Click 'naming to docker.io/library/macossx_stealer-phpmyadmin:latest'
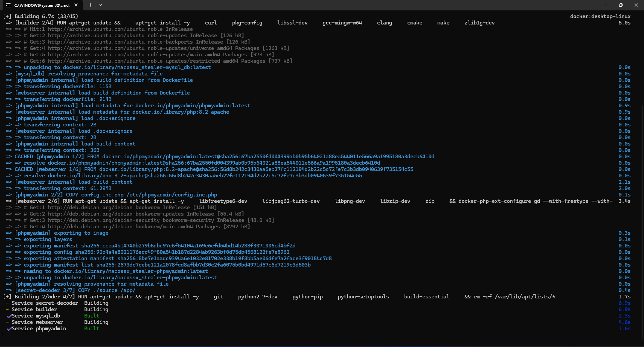The height and width of the screenshot is (347, 644). click(107, 271)
